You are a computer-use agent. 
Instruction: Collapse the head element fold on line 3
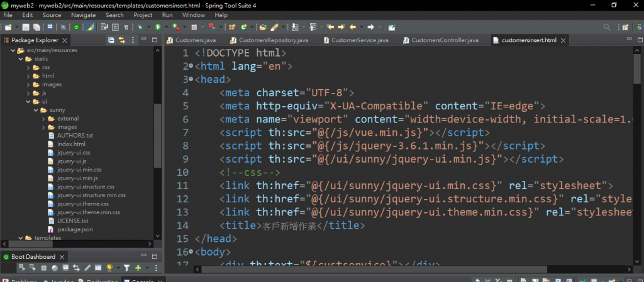(x=191, y=79)
